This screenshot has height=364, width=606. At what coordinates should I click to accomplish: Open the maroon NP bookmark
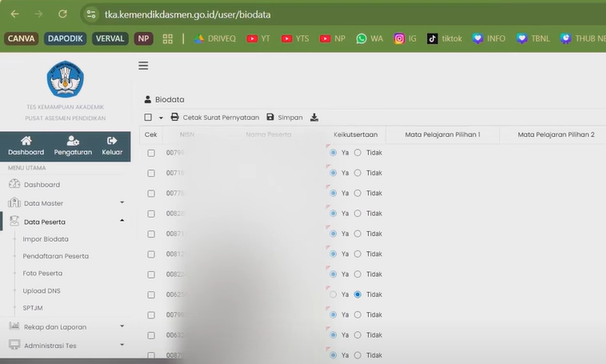pyautogui.click(x=143, y=38)
